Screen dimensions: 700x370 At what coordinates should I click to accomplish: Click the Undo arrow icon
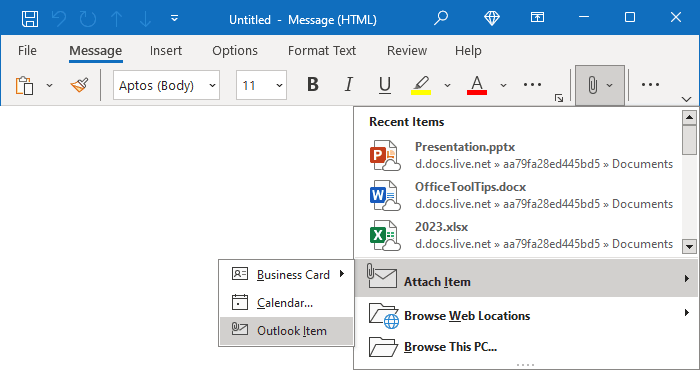pos(58,19)
